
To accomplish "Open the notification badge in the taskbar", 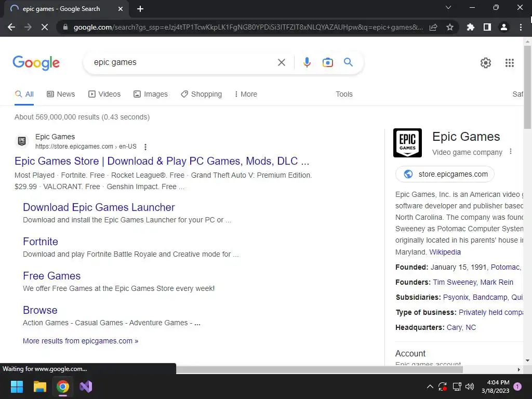I will pyautogui.click(x=517, y=387).
